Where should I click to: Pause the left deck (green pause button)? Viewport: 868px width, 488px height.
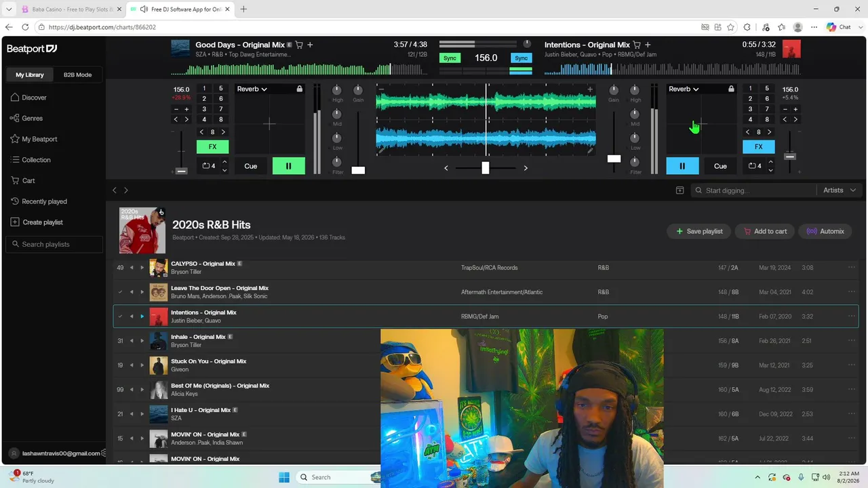click(288, 166)
